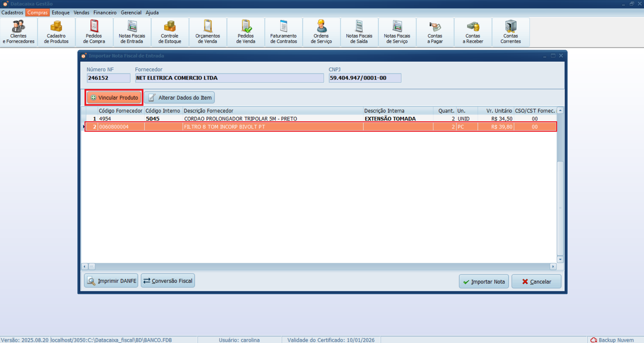Open the Vendas menu

tap(81, 12)
